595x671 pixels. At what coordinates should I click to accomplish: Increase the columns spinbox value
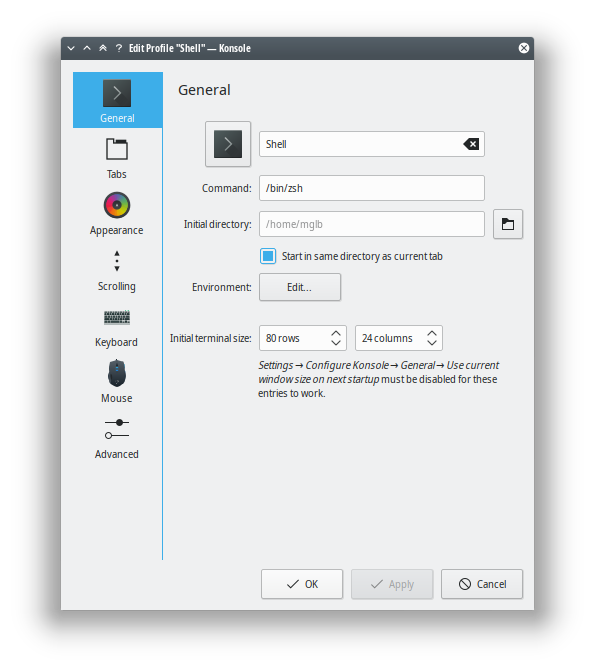(432, 333)
